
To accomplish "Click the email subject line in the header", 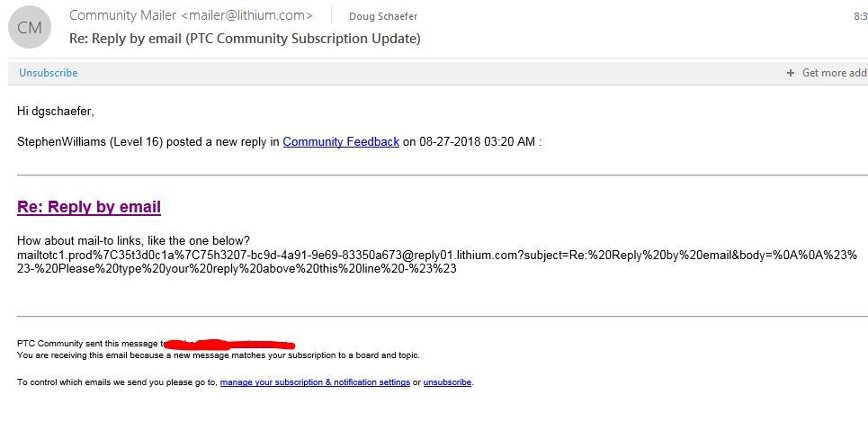I will [245, 39].
